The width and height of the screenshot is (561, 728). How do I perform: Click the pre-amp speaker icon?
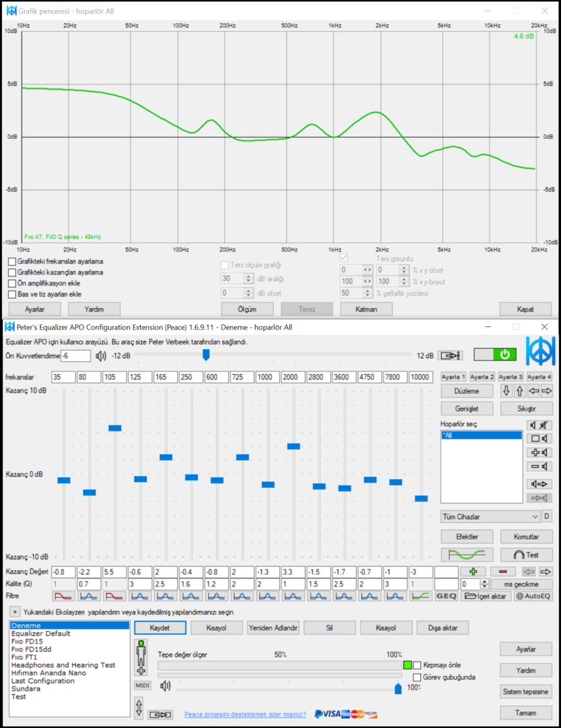(100, 356)
